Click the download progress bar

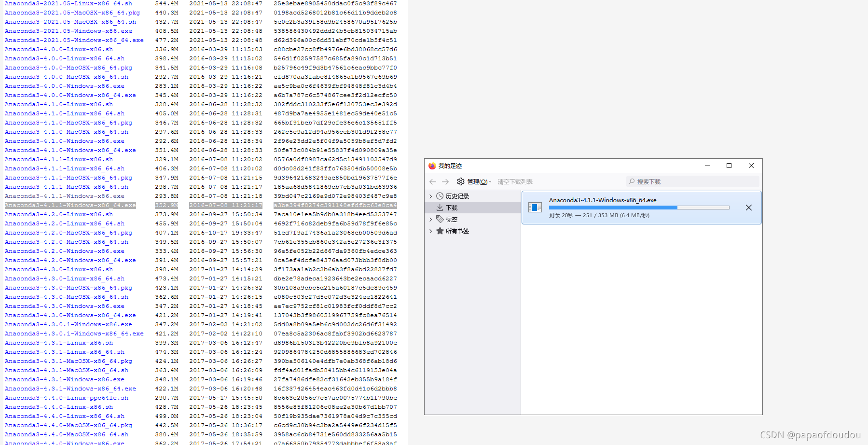point(639,208)
